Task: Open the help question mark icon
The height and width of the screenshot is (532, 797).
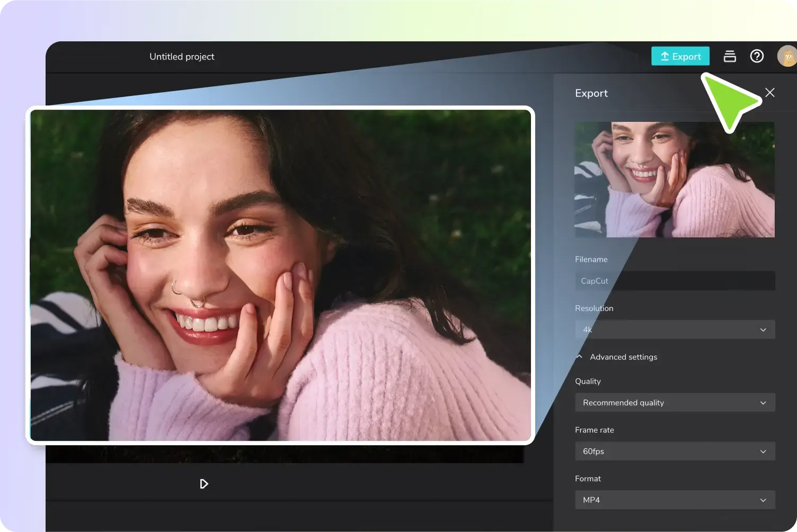Action: click(757, 56)
